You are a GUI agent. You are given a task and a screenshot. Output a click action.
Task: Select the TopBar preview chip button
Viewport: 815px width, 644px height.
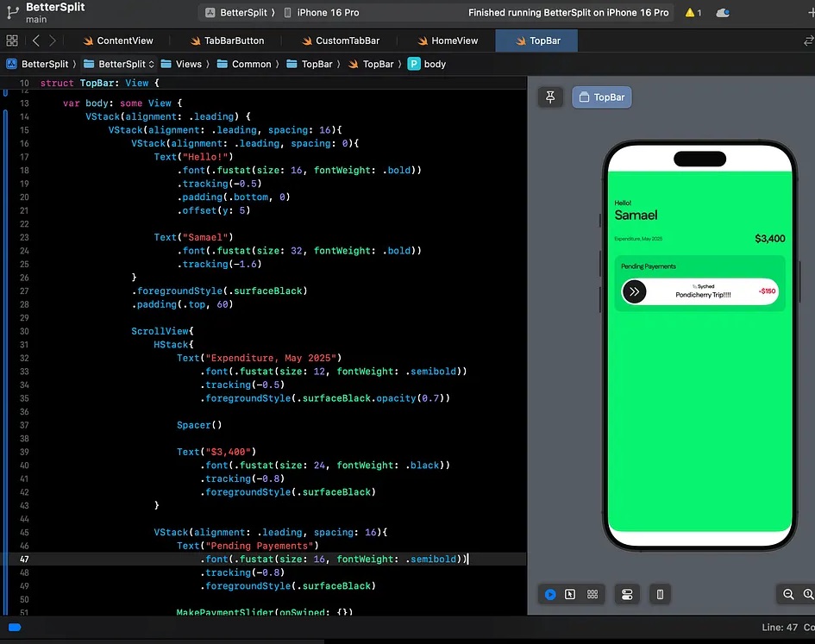point(602,97)
